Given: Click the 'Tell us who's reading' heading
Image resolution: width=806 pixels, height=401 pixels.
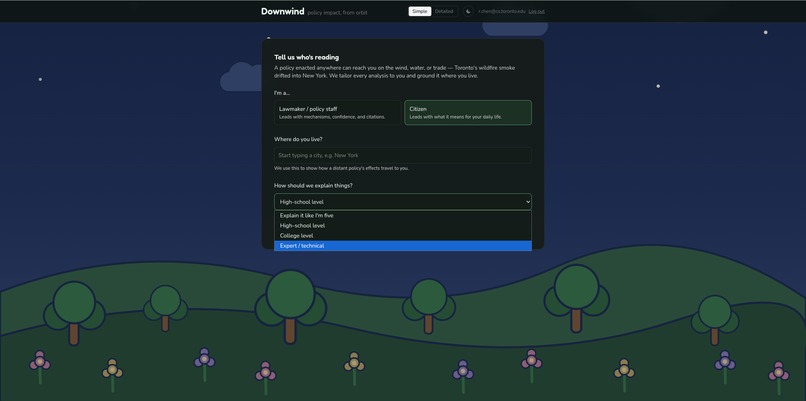Looking at the screenshot, I should [x=306, y=57].
